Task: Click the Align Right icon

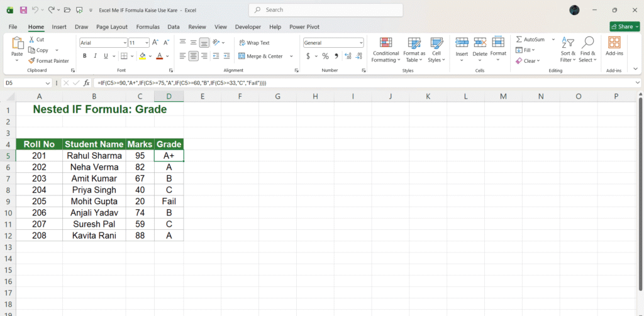Action: coord(204,56)
